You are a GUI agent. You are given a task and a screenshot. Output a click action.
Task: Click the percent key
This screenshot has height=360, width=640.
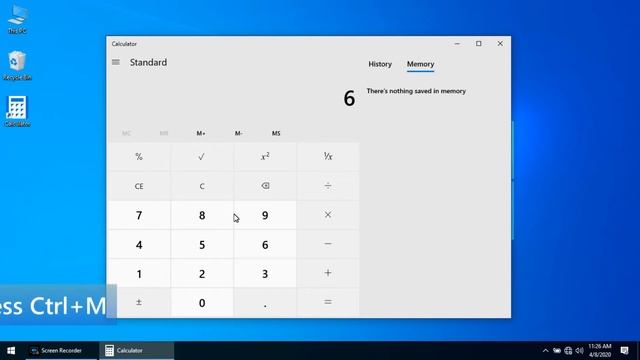coord(139,157)
